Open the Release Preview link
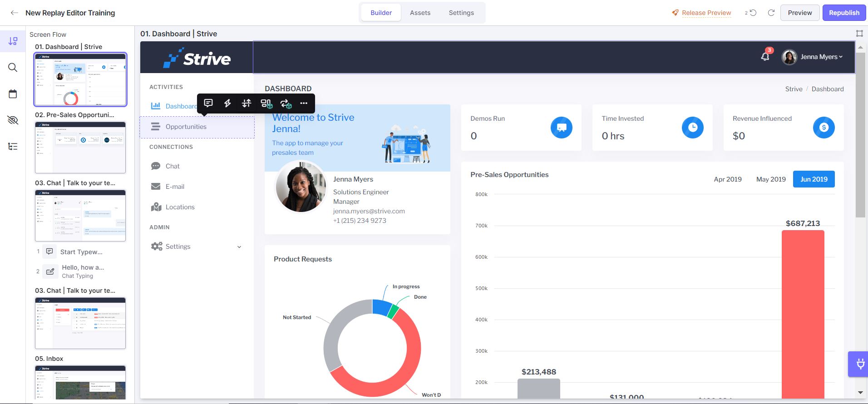 point(706,13)
